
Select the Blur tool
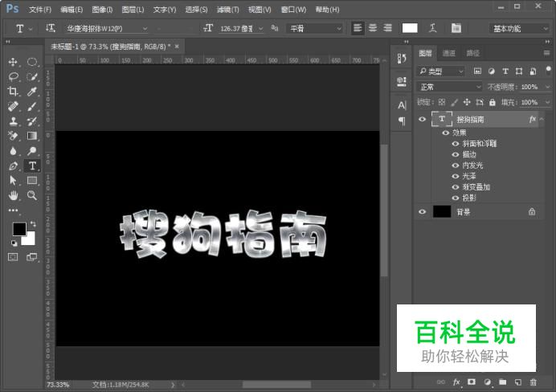[13, 151]
